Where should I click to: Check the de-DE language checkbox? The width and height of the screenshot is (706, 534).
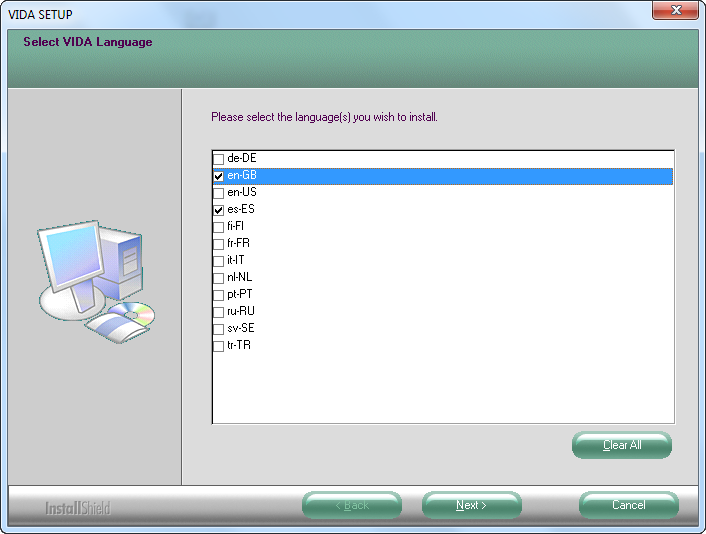(x=218, y=159)
